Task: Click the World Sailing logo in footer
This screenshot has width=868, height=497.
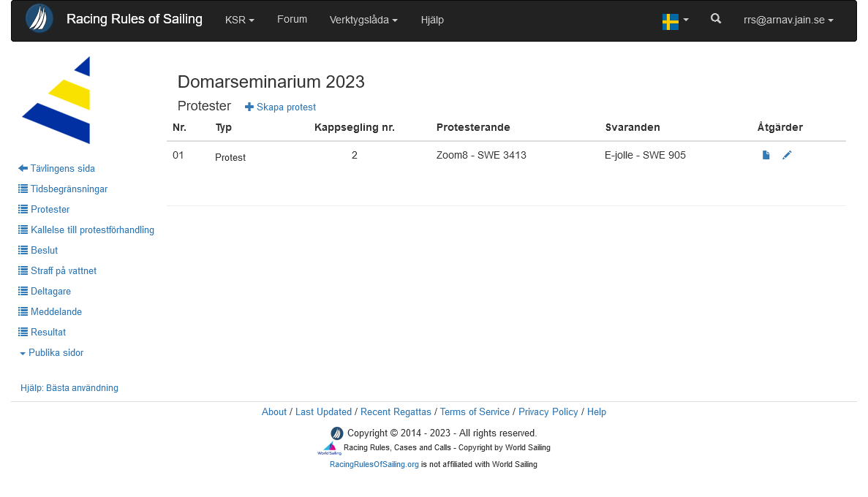Action: [x=329, y=448]
